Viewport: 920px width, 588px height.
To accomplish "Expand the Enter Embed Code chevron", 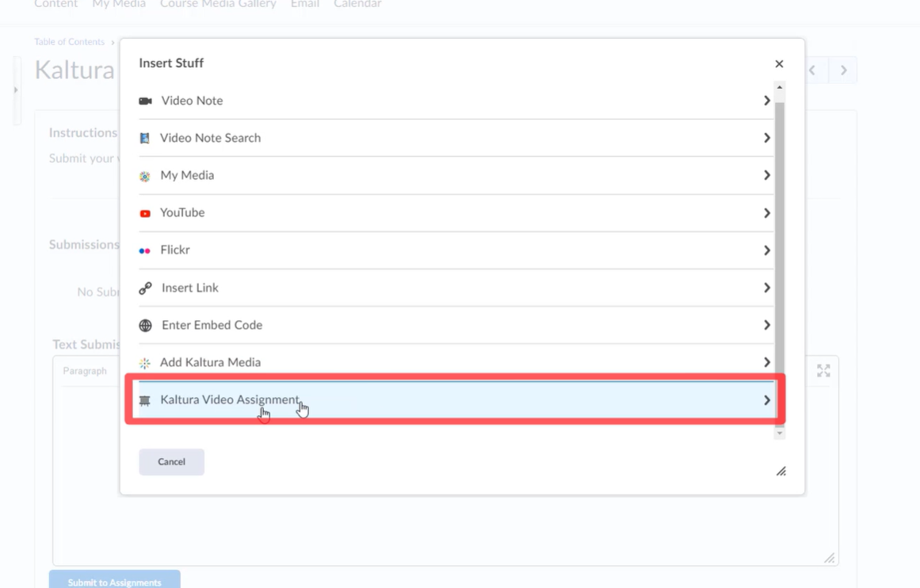I will pos(766,325).
